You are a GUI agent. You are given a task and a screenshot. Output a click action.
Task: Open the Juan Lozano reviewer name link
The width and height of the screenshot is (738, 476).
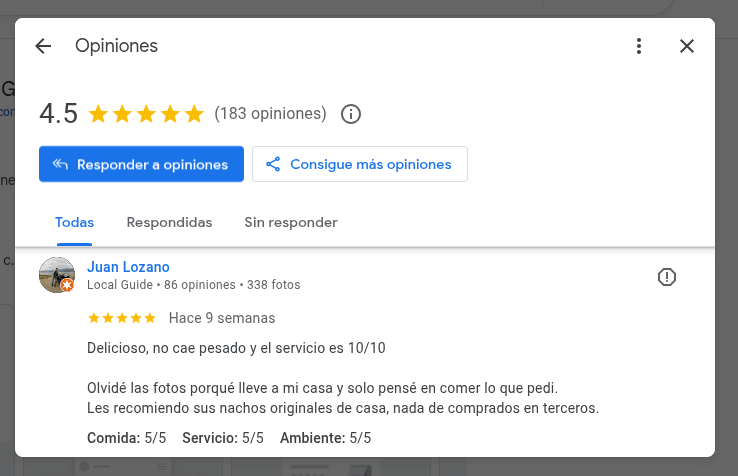[128, 267]
